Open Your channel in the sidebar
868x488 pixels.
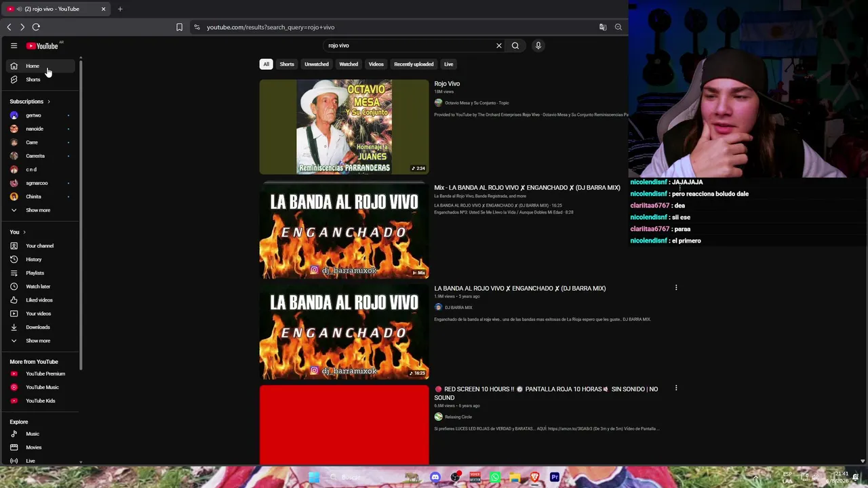[41, 246]
